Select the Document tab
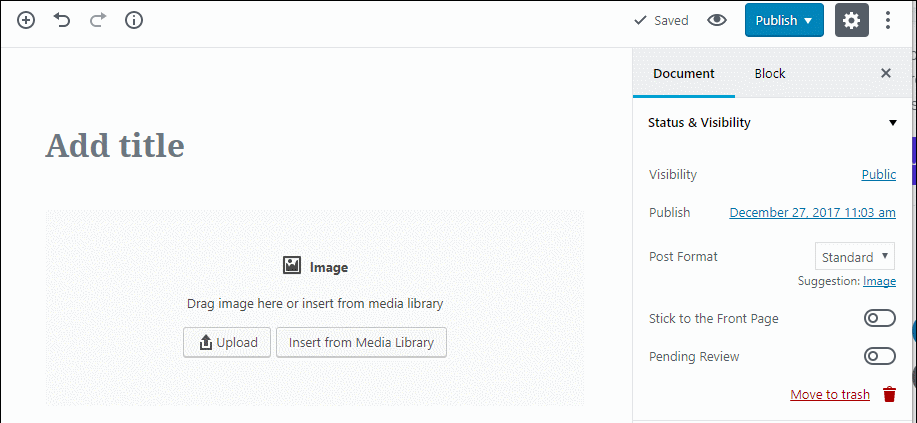This screenshot has width=917, height=423. click(x=684, y=74)
